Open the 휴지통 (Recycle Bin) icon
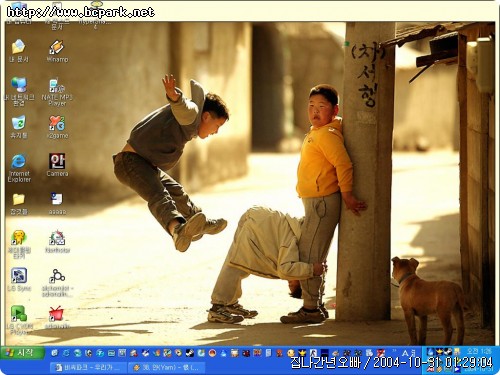500x375 pixels. tap(19, 127)
